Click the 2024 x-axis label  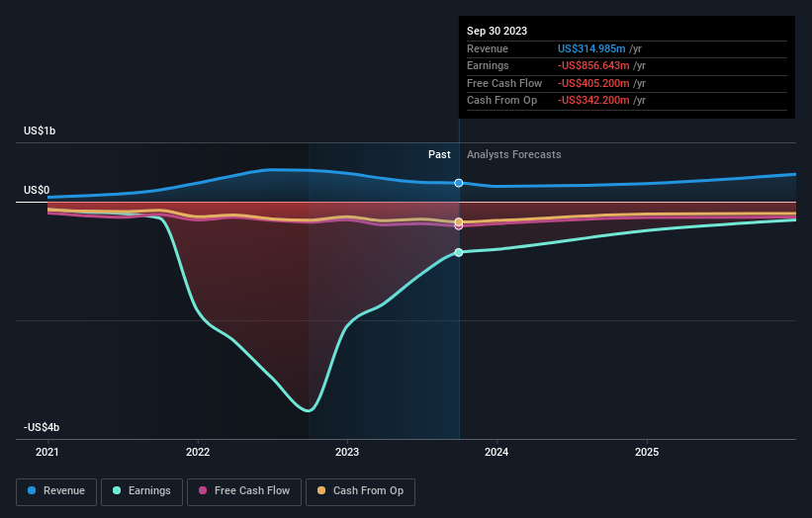point(496,453)
